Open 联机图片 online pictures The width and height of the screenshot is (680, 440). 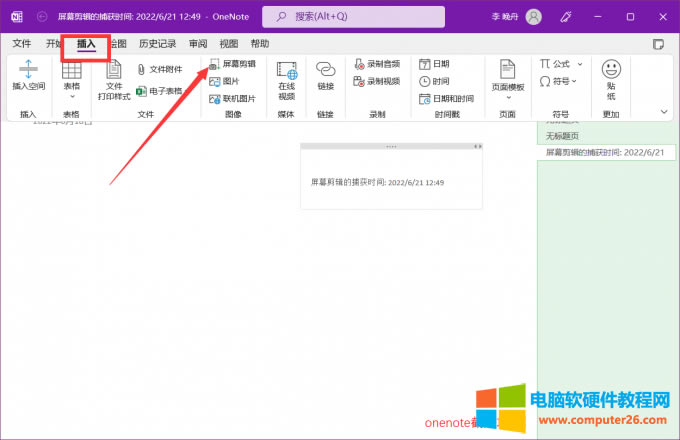pyautogui.click(x=232, y=99)
